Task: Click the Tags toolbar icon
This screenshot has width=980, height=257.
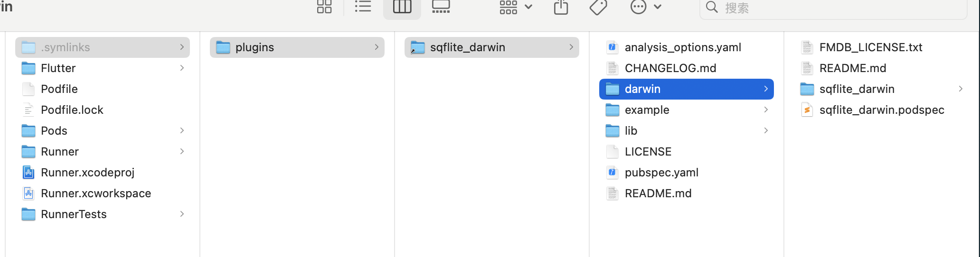Action: pos(598,7)
